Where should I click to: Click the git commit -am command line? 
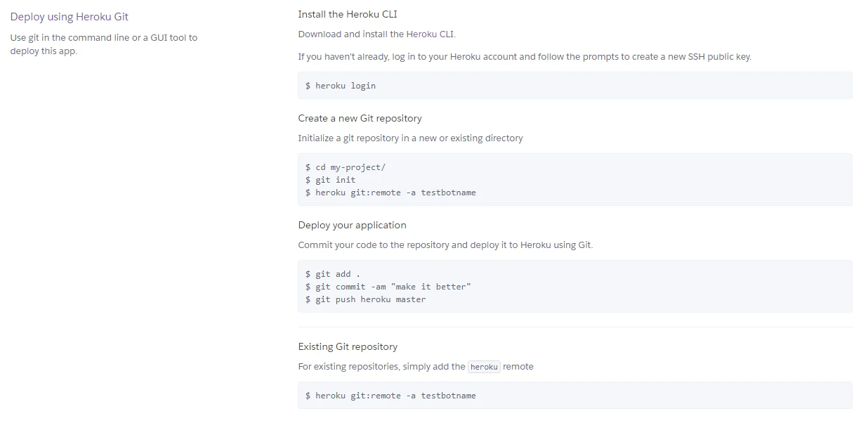388,287
